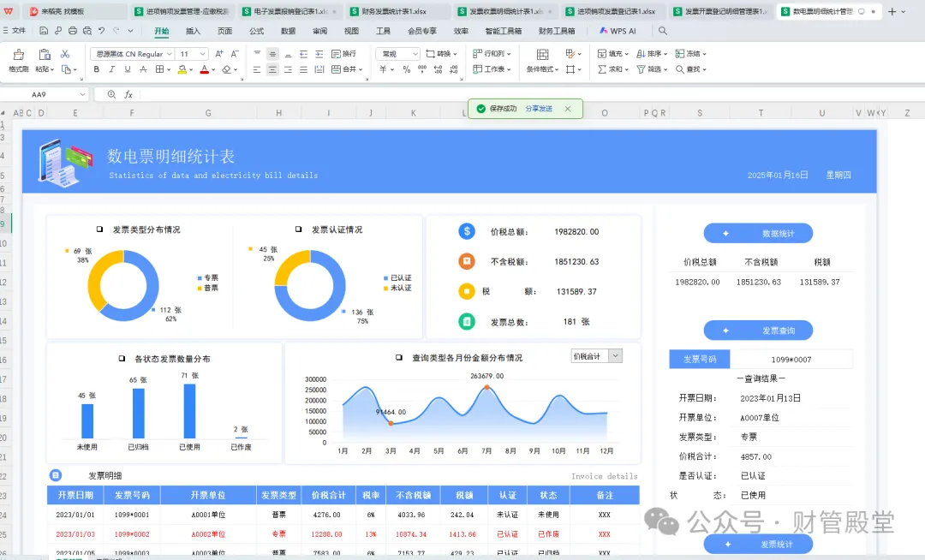Open the Worksheet (工作表) dropdown

[492, 69]
